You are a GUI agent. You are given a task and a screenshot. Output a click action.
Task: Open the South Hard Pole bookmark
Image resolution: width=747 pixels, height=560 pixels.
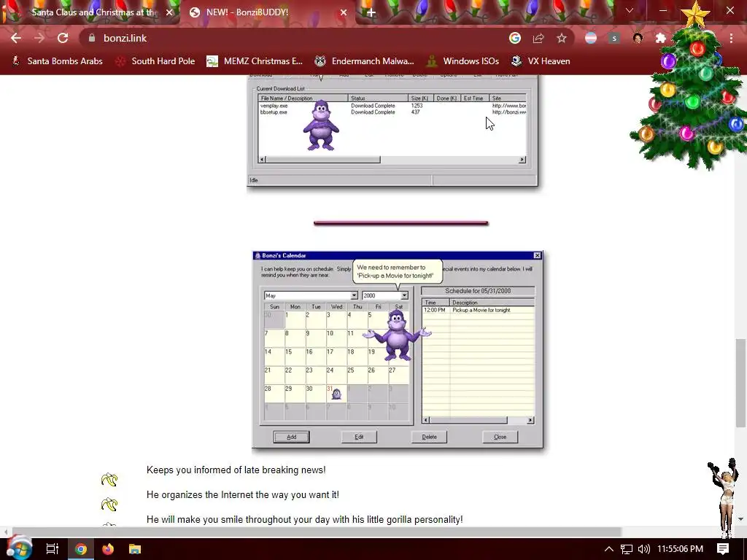[156, 61]
